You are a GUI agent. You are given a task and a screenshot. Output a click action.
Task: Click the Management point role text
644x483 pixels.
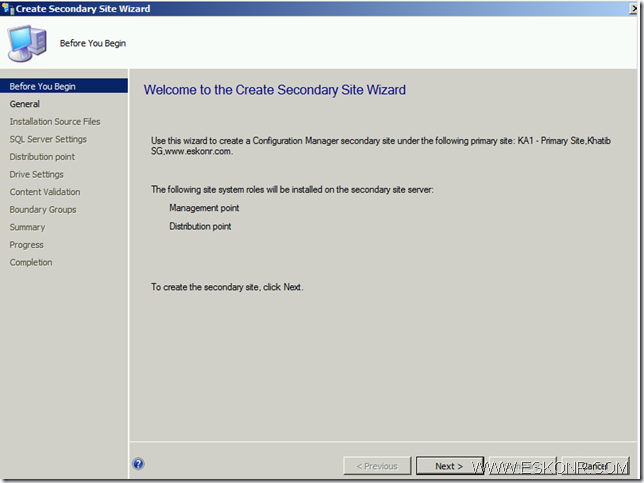coord(204,208)
